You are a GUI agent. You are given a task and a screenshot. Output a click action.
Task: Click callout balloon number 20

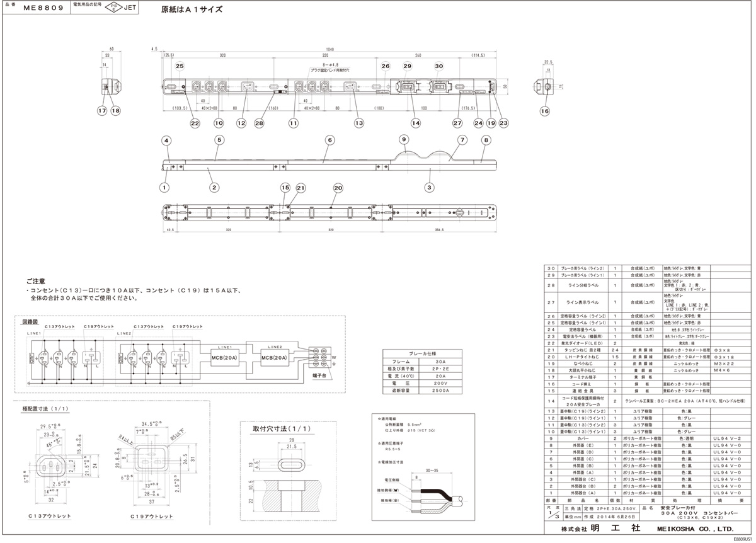pyautogui.click(x=338, y=188)
